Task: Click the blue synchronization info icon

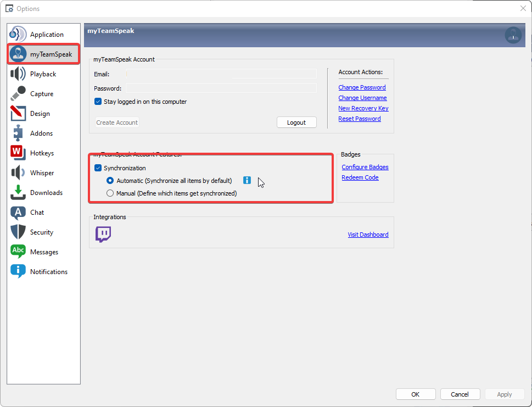Action: (247, 181)
